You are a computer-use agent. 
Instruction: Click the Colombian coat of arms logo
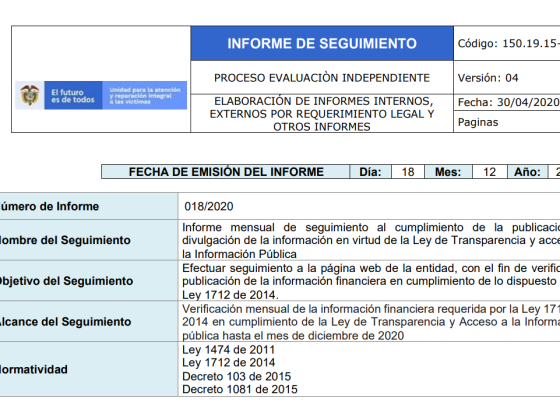tap(30, 95)
